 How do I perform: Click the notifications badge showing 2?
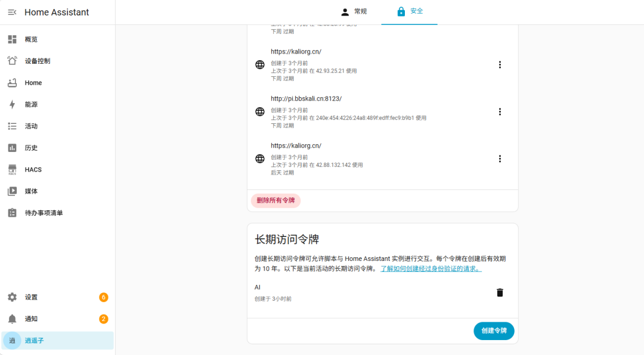tap(104, 319)
